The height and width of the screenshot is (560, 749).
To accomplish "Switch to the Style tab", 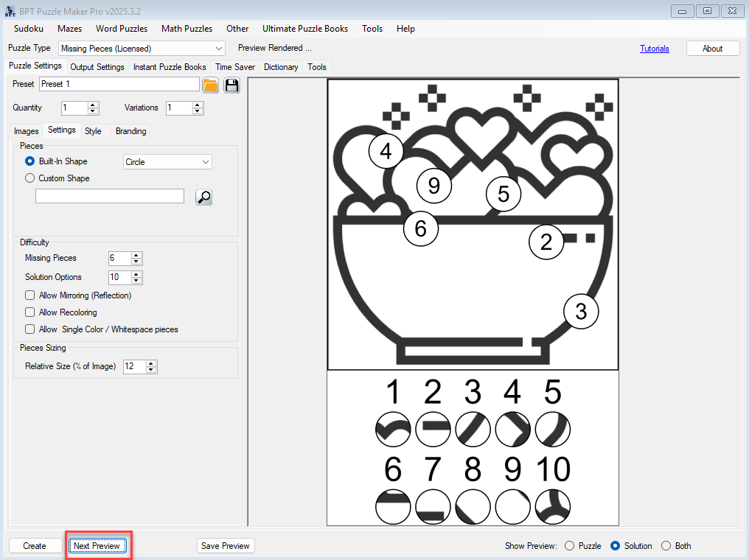I will [x=93, y=131].
